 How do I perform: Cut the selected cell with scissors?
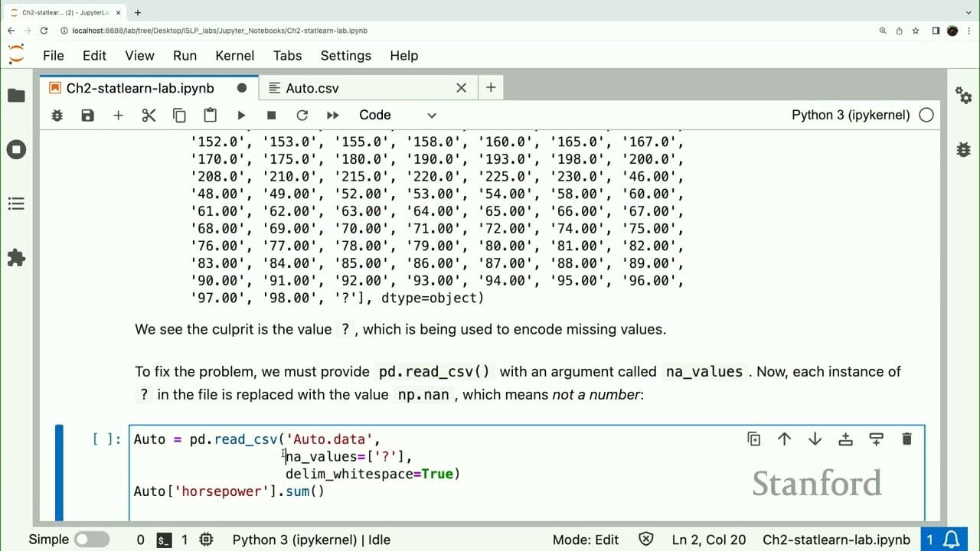coord(149,116)
